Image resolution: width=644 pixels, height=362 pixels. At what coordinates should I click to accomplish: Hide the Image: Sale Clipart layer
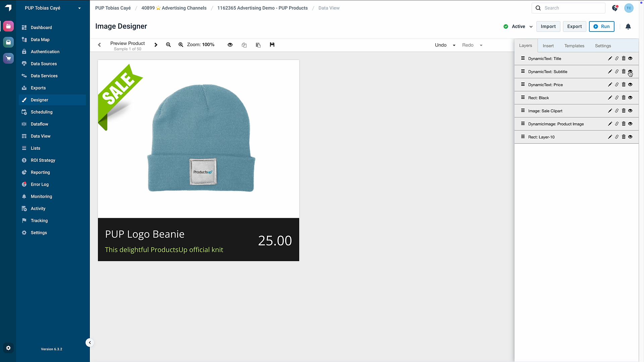tap(630, 111)
